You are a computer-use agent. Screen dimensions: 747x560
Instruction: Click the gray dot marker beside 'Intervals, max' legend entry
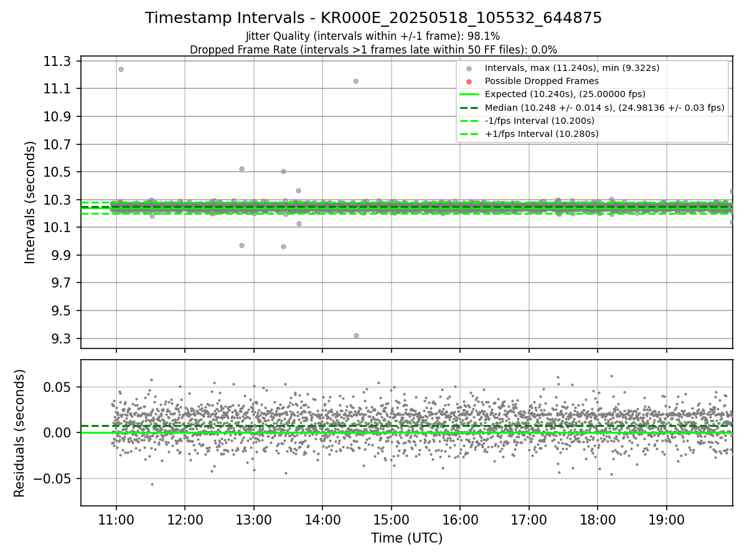coord(469,68)
